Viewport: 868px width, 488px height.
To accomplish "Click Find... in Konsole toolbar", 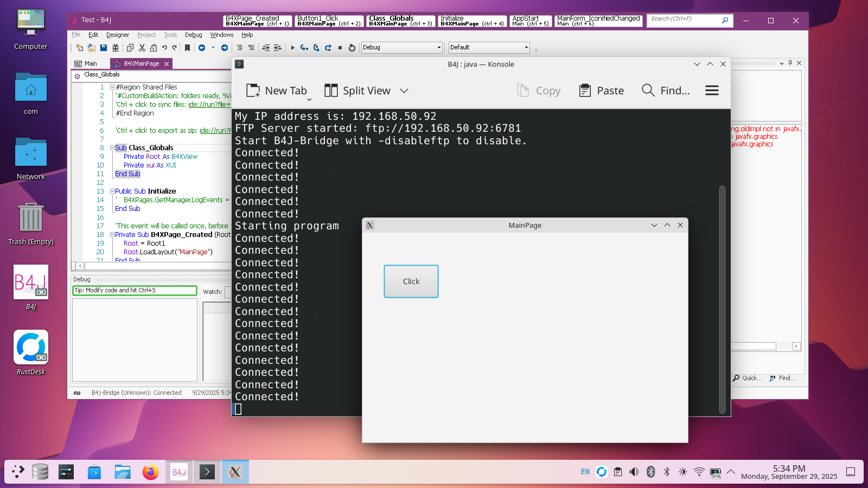I will pyautogui.click(x=666, y=91).
